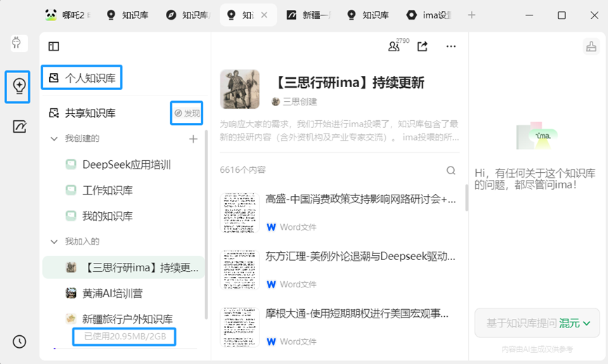Click the 三思创建 creator link
Viewport: 608px width, 364px height.
[295, 102]
